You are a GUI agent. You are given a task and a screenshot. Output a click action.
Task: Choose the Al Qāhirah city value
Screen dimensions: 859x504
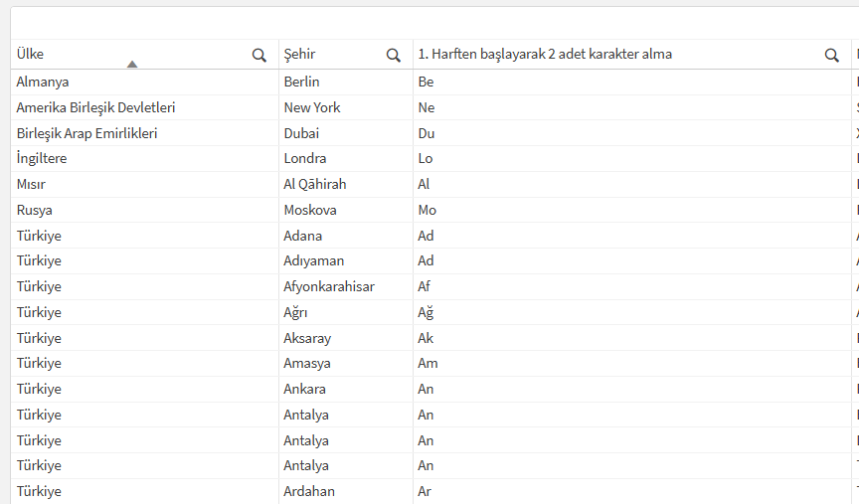pos(315,184)
